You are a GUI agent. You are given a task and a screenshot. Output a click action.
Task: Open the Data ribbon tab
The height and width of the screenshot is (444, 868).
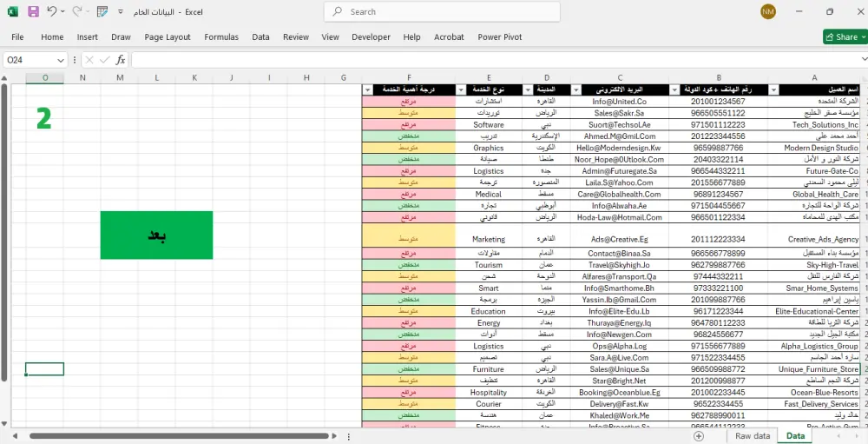tap(260, 37)
